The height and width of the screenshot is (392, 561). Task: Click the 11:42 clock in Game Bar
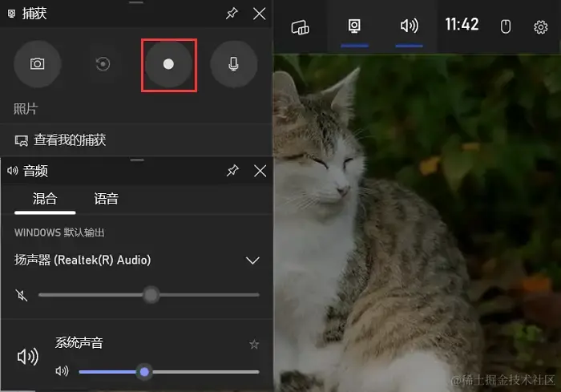coord(462,25)
